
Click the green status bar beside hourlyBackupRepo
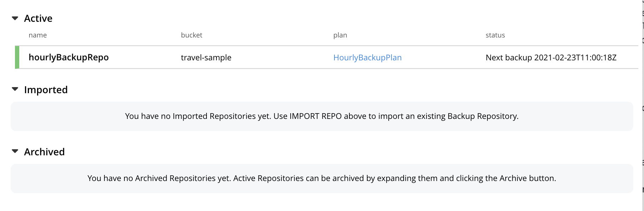click(x=17, y=57)
